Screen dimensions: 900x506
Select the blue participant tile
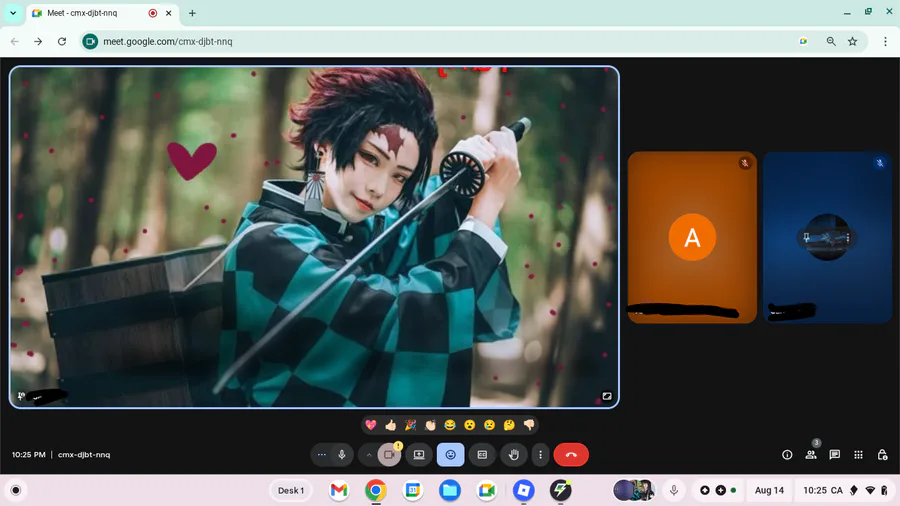coord(828,237)
